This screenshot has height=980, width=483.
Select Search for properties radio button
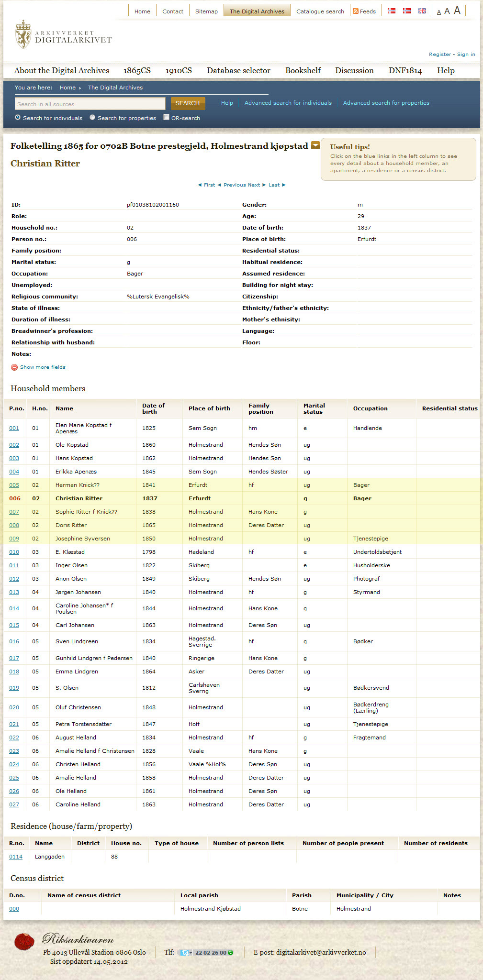[x=92, y=118]
